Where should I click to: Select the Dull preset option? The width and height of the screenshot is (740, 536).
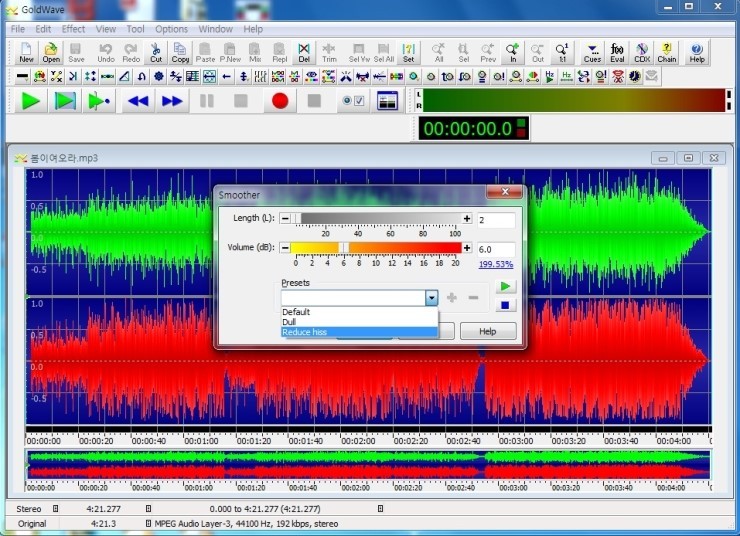point(359,322)
